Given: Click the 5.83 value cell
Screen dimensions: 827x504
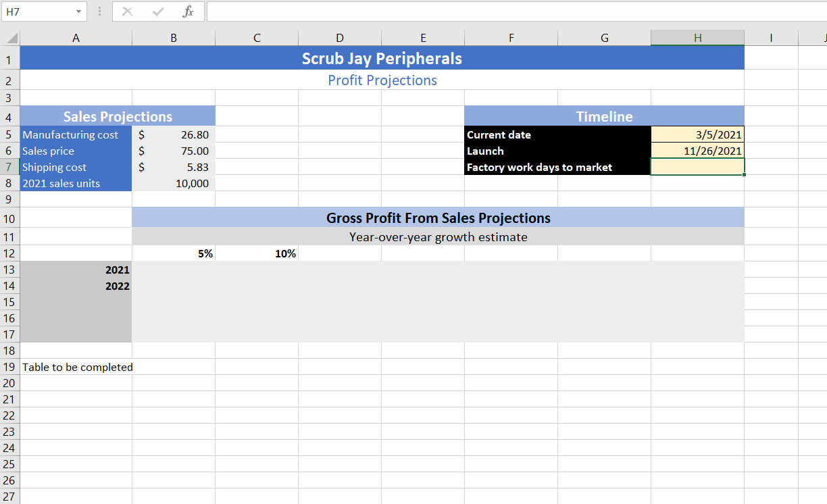Looking at the screenshot, I should click(x=174, y=167).
